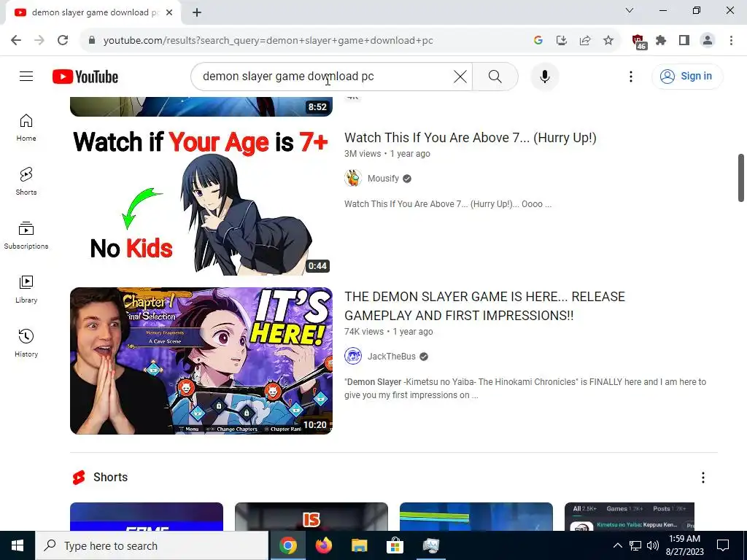Open the volume control in tray

click(x=653, y=545)
